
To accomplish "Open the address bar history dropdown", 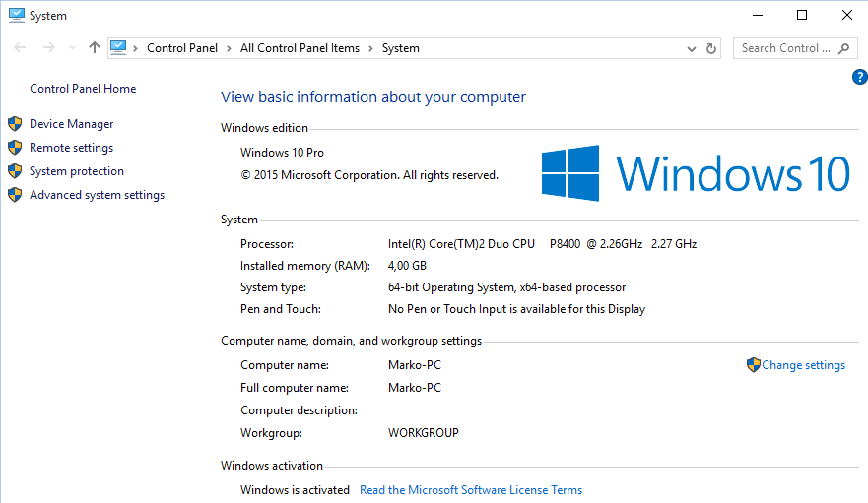I will (x=692, y=48).
